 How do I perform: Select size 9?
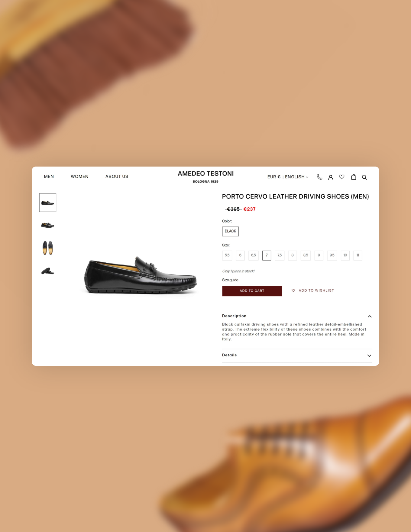pos(319,255)
